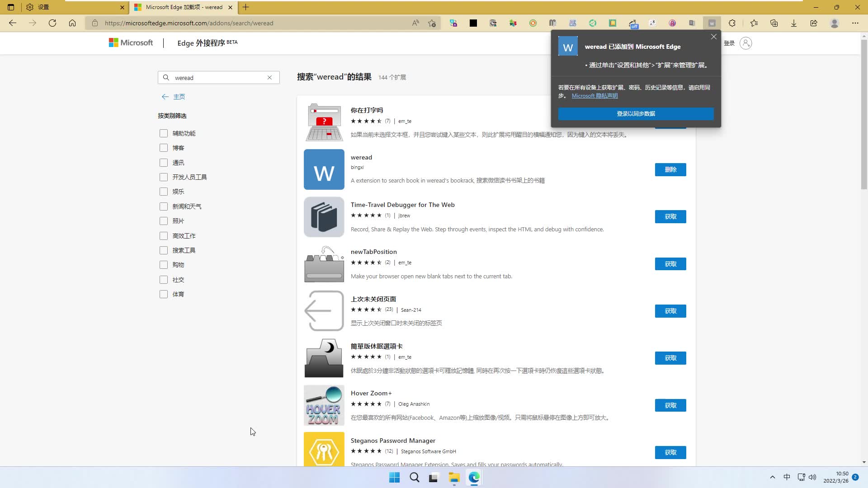
Task: Check the 搜索工具 category filter
Action: 164,250
